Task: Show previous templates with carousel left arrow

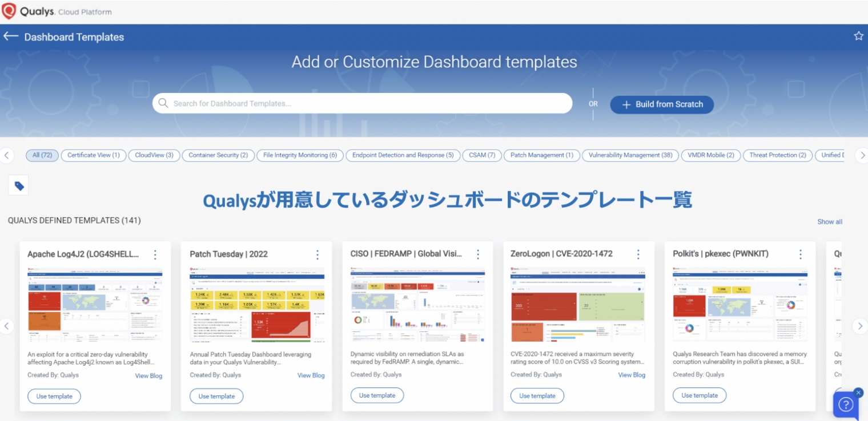Action: pos(7,326)
